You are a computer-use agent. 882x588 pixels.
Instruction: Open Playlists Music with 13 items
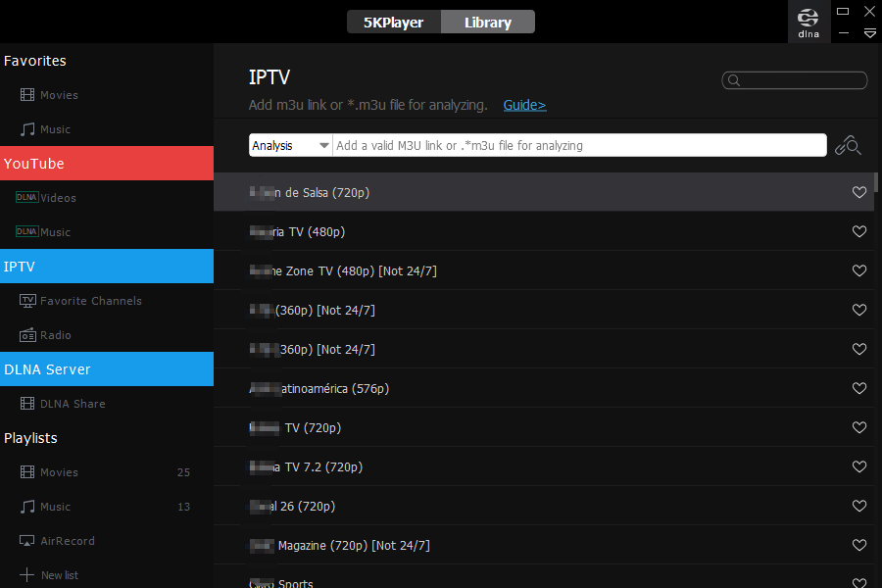(x=107, y=507)
